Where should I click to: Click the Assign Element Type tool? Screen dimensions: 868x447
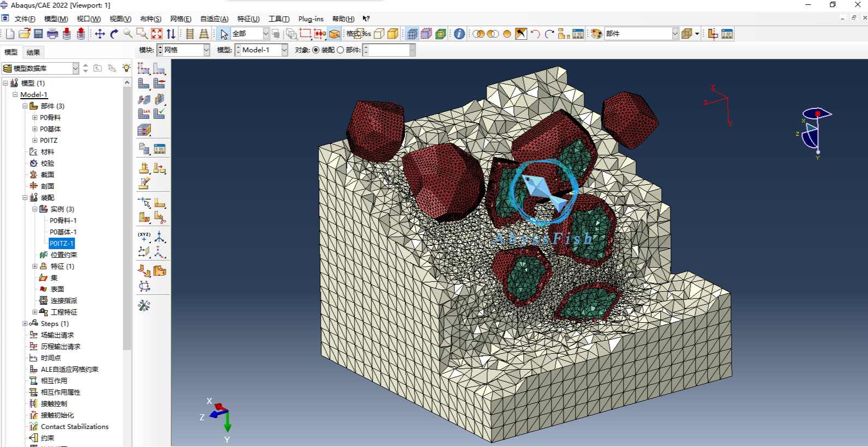pos(144,113)
